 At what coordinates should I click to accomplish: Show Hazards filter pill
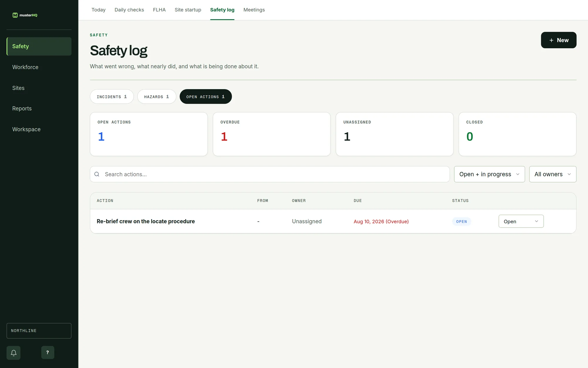(x=157, y=97)
